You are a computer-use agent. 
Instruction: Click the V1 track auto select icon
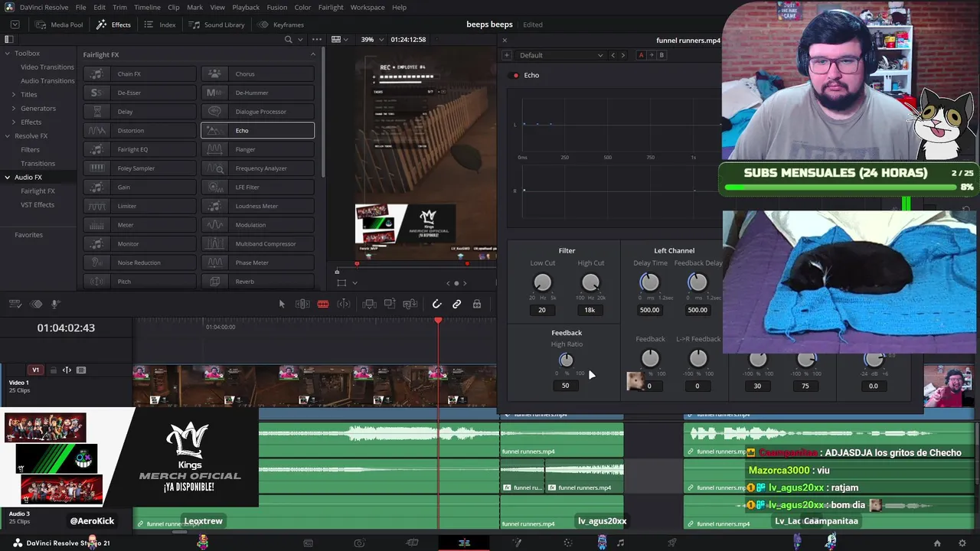tap(67, 370)
